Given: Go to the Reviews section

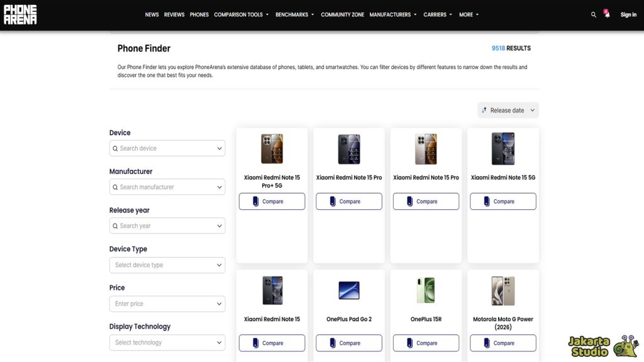Looking at the screenshot, I should click(x=174, y=14).
